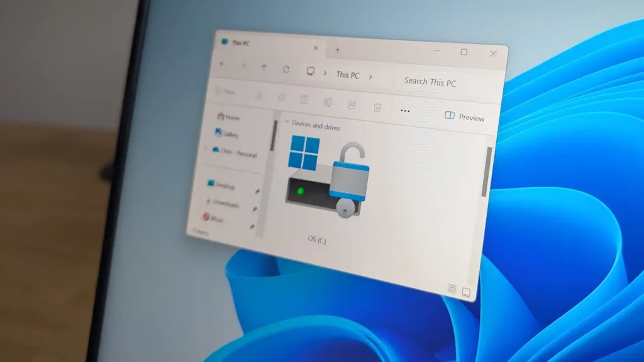This screenshot has height=362, width=644.
Task: Click the Search This PC box
Action: click(x=440, y=82)
